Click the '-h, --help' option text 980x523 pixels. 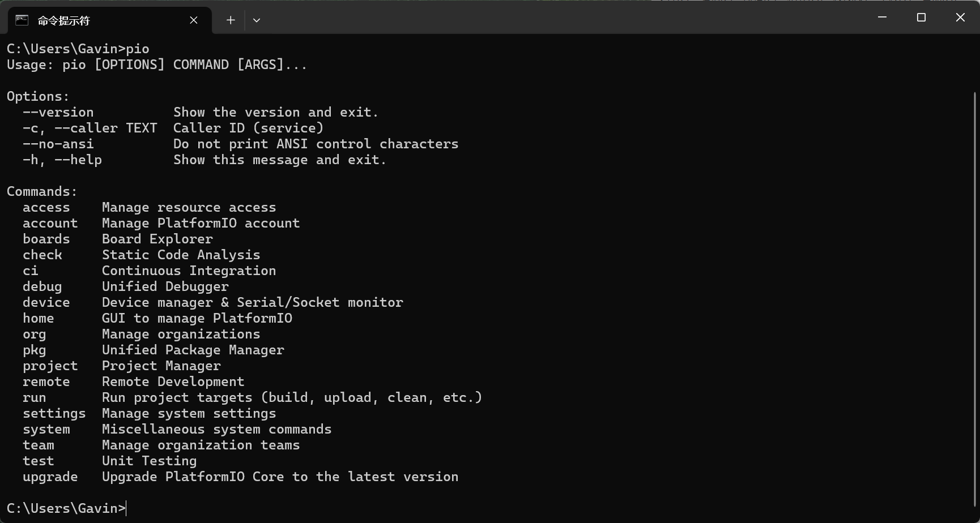click(62, 160)
